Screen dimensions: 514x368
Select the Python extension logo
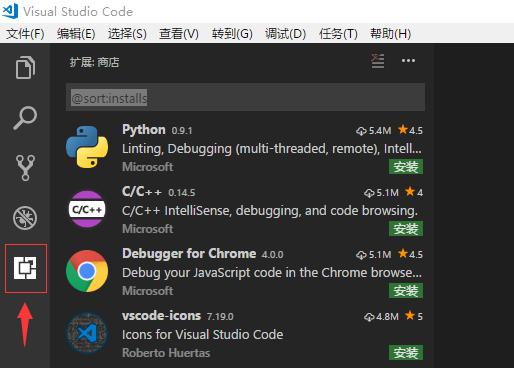(87, 147)
